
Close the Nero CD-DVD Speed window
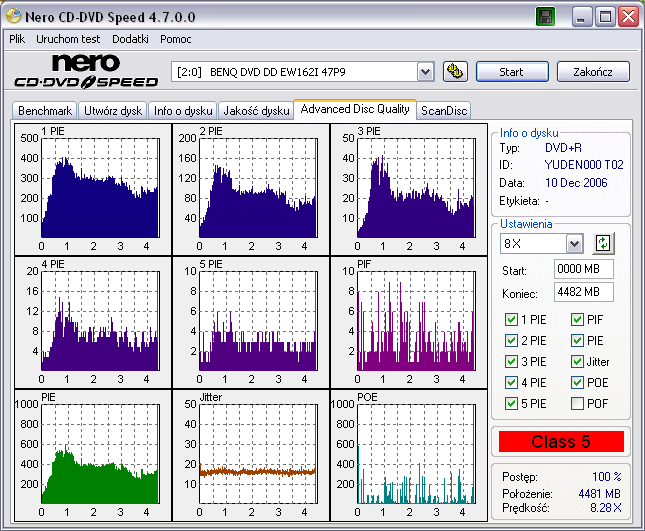[629, 17]
